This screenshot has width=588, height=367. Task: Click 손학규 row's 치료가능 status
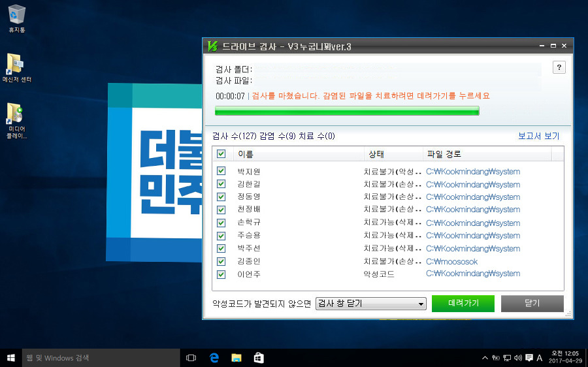click(x=393, y=222)
